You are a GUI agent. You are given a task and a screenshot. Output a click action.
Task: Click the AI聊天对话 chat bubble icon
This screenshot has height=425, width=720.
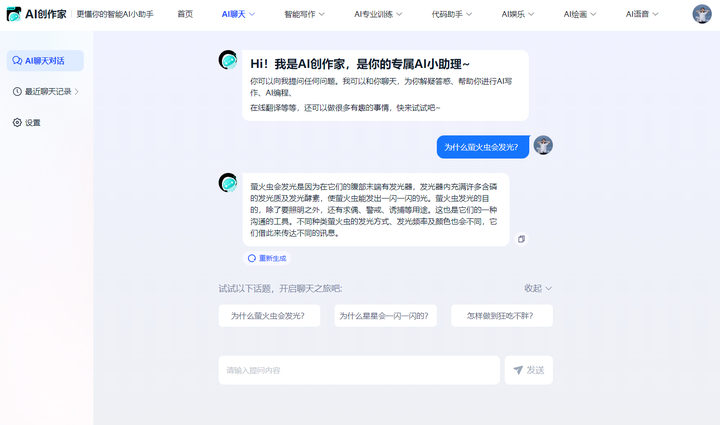[17, 61]
